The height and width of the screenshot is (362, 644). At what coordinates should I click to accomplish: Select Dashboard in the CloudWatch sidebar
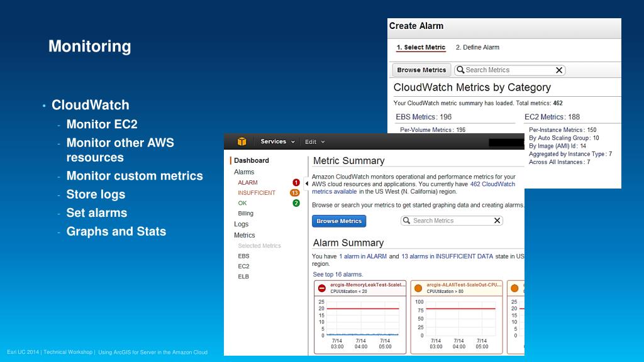coord(252,160)
